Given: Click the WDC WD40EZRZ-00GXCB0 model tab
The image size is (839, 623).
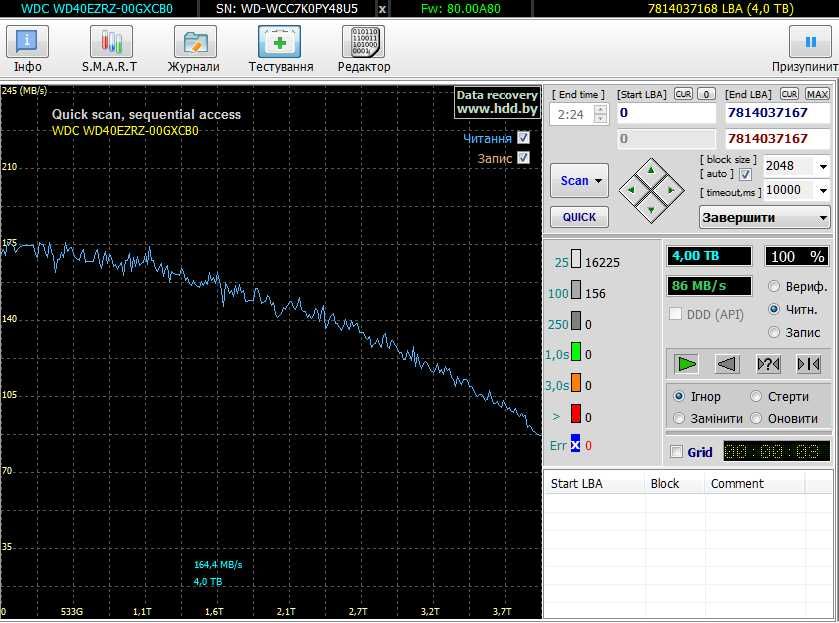Looking at the screenshot, I should (x=97, y=9).
